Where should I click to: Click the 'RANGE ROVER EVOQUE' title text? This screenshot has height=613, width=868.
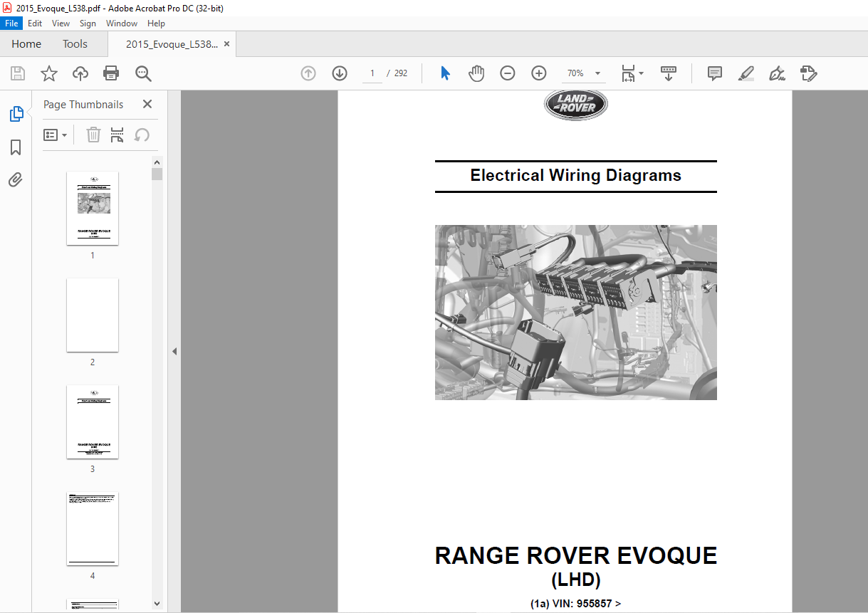(x=576, y=556)
